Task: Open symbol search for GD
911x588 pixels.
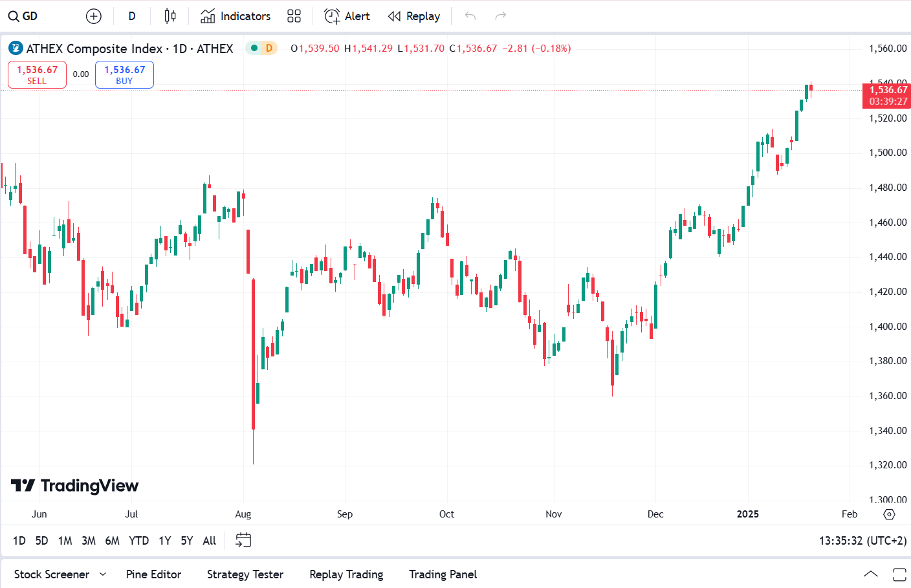Action: [x=23, y=16]
